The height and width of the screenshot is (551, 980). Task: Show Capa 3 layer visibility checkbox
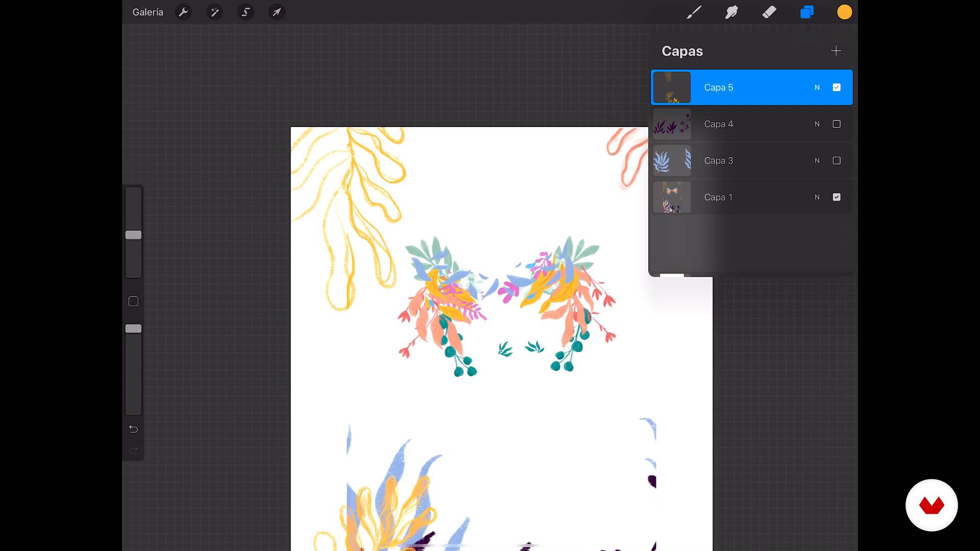click(837, 161)
